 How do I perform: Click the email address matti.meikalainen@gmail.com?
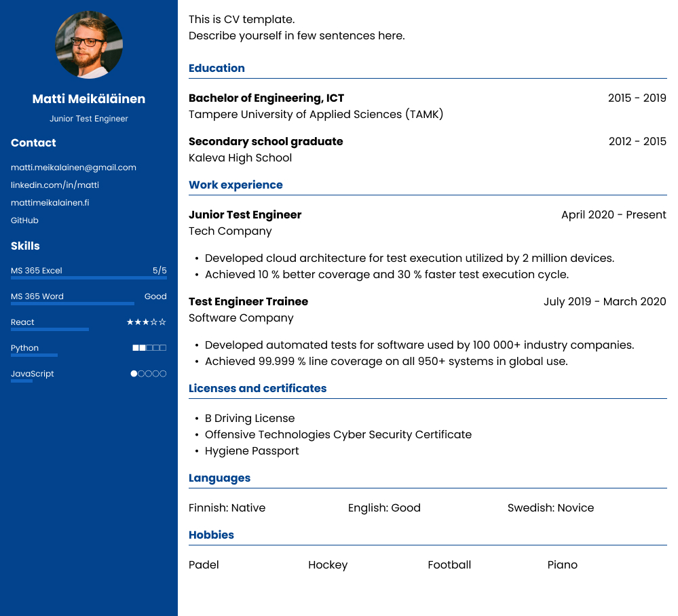pos(73,167)
